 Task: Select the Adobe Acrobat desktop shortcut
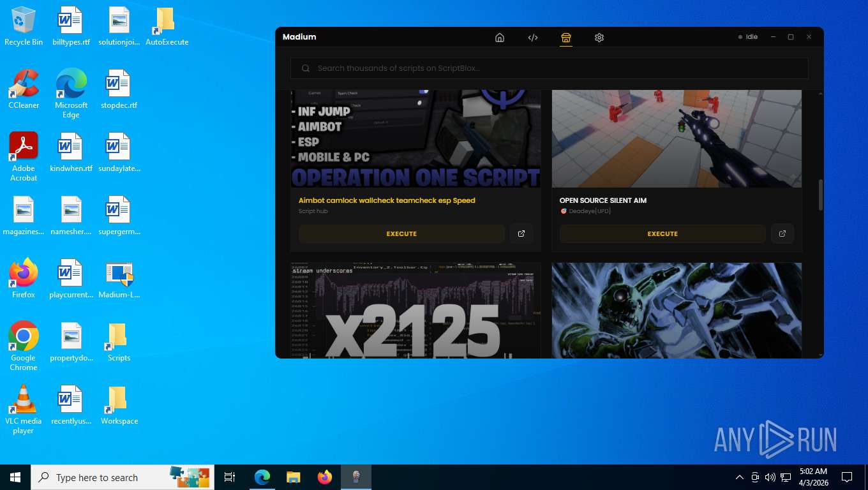tap(24, 157)
